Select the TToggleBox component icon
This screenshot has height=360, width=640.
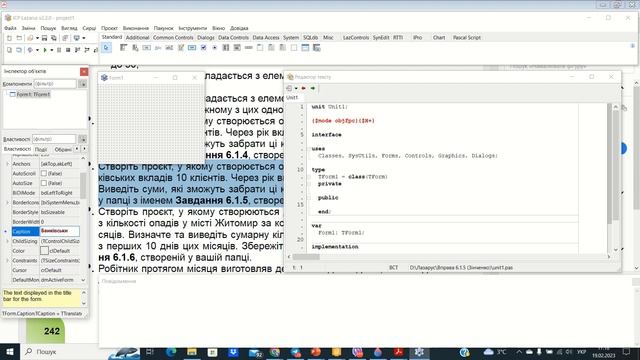pos(192,48)
